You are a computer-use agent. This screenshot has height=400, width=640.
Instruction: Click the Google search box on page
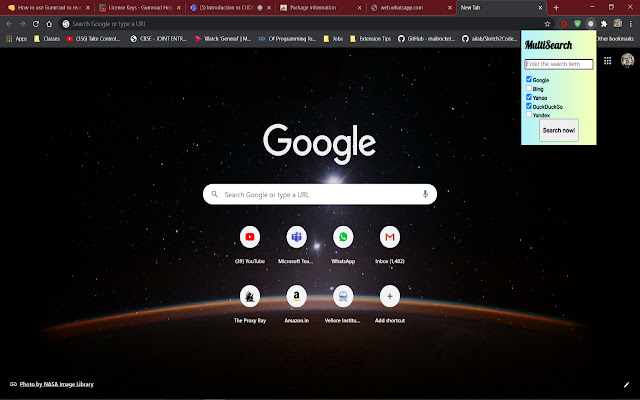[x=320, y=194]
